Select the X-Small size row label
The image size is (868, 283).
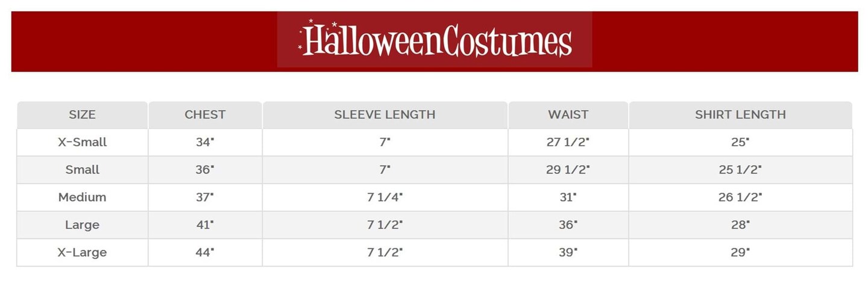pos(82,142)
